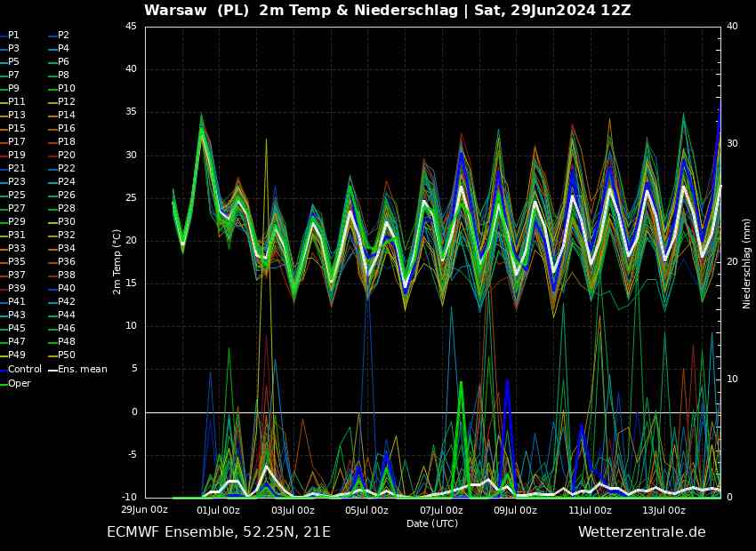Screen dimensions: 756x551
Task: Click the P36 legend label
Action: (66, 261)
